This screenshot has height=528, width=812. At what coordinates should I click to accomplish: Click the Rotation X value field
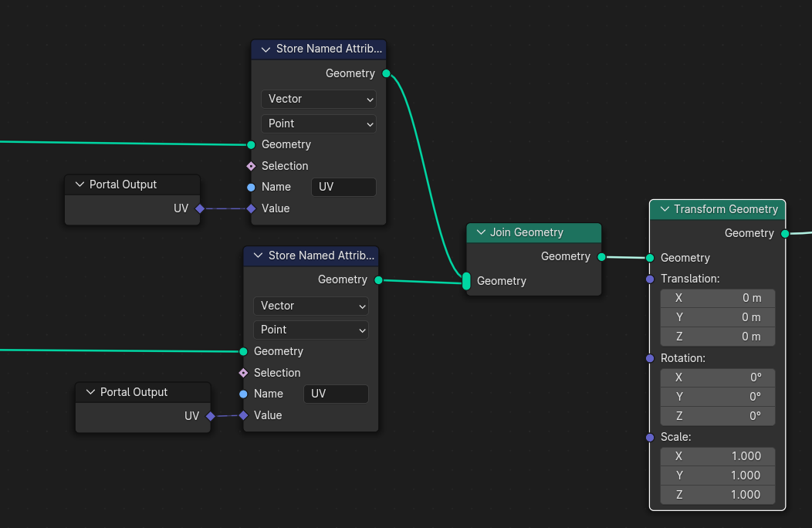[x=718, y=377]
